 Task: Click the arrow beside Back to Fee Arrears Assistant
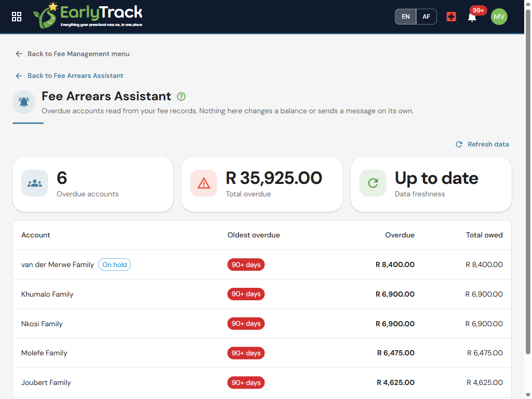(x=19, y=76)
